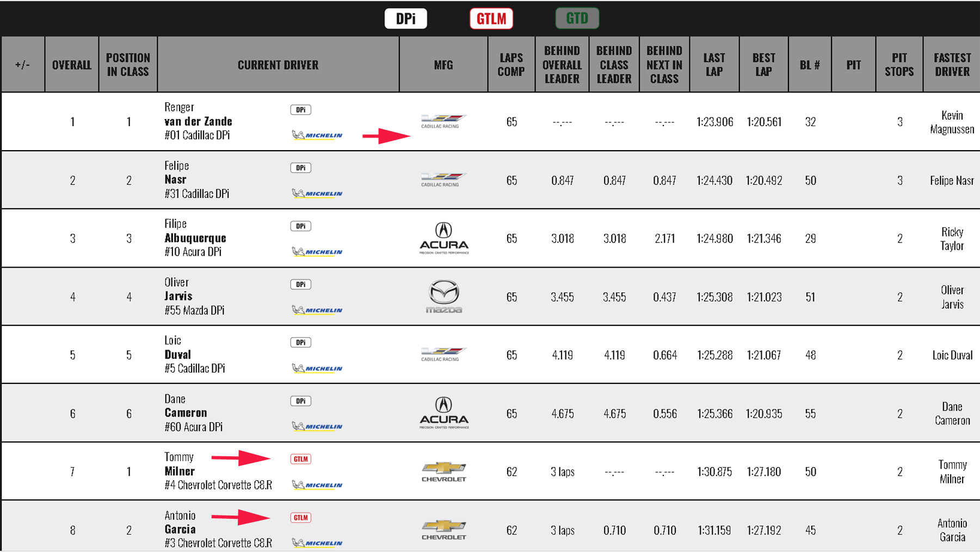Toggle the GTD class filter
The width and height of the screenshot is (980, 552).
577,18
